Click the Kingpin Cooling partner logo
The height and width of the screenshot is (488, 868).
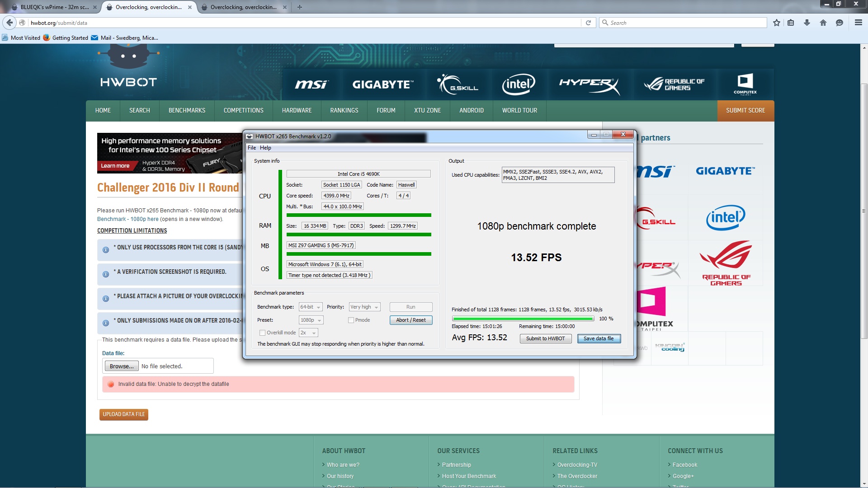pos(670,347)
